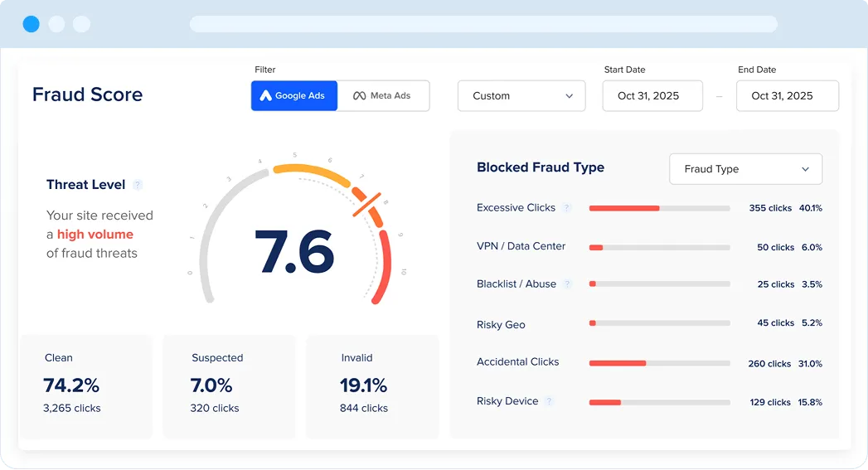Click the Risky Device progress bar
Image resolution: width=868 pixels, height=470 pixels.
pos(659,403)
